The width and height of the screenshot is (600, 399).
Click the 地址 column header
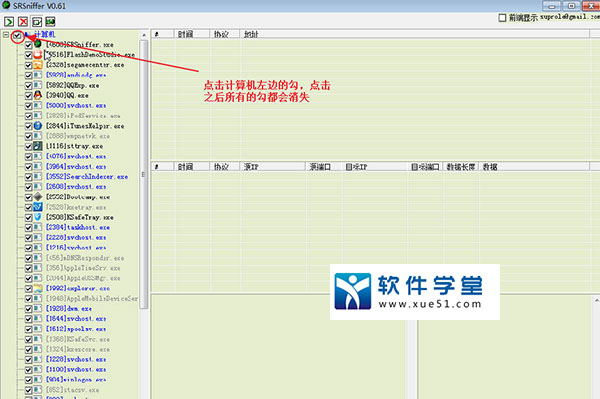[x=415, y=34]
